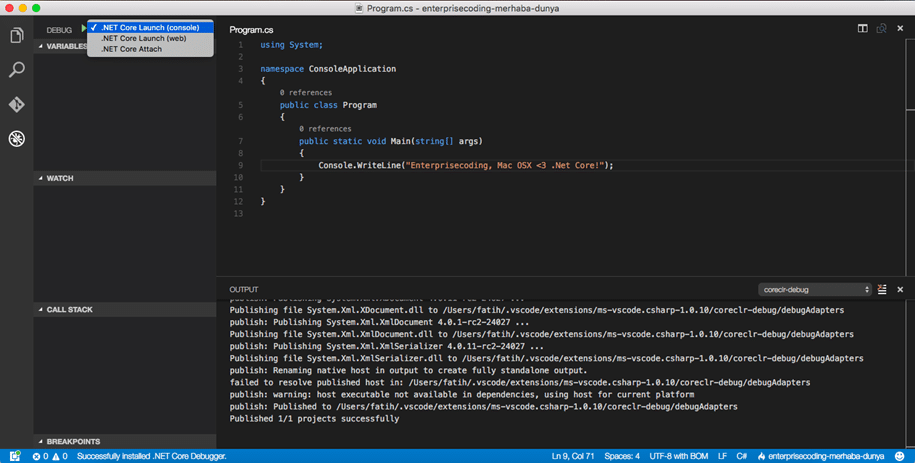Viewport: 915px width, 463px height.
Task: Send feedback via the smiley icon
Action: click(900, 456)
